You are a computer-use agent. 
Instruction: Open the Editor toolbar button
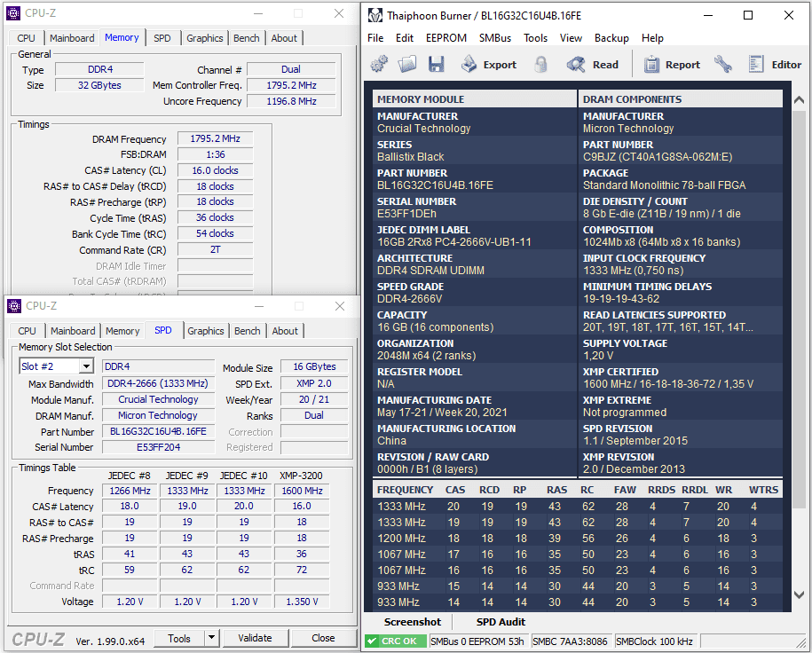pyautogui.click(x=775, y=64)
